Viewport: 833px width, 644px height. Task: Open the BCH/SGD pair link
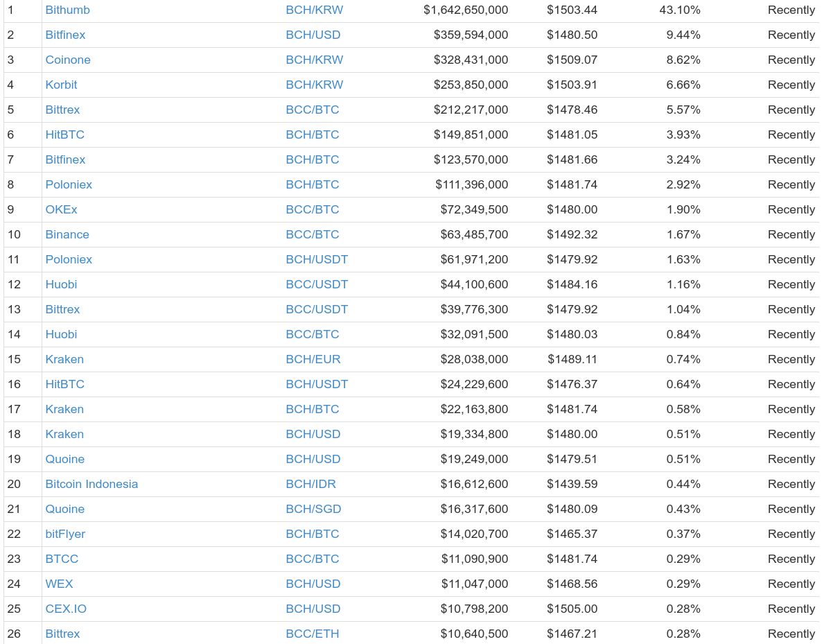[x=313, y=509]
